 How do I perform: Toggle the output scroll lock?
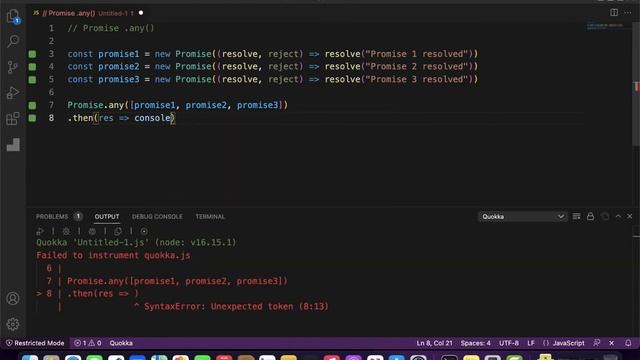pos(591,216)
